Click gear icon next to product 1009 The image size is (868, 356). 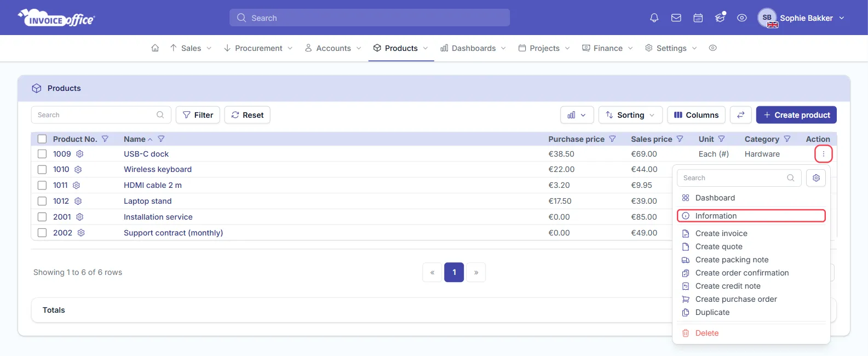(80, 154)
